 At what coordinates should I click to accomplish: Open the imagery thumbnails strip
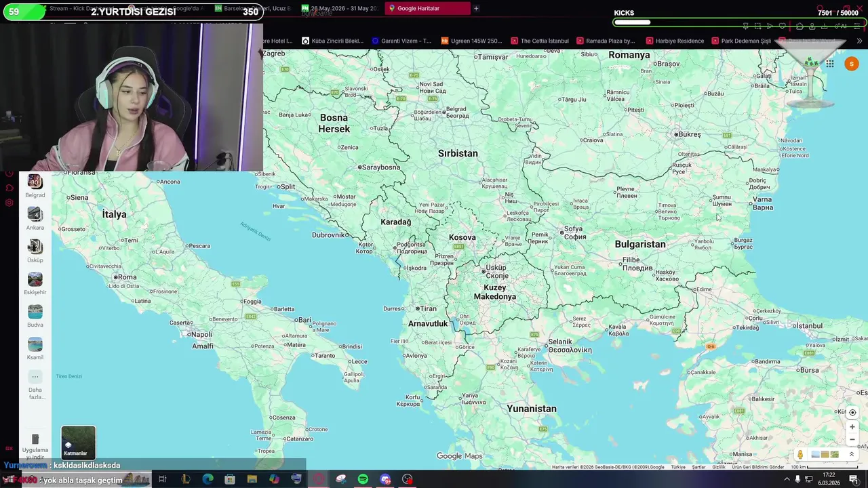coord(825,455)
